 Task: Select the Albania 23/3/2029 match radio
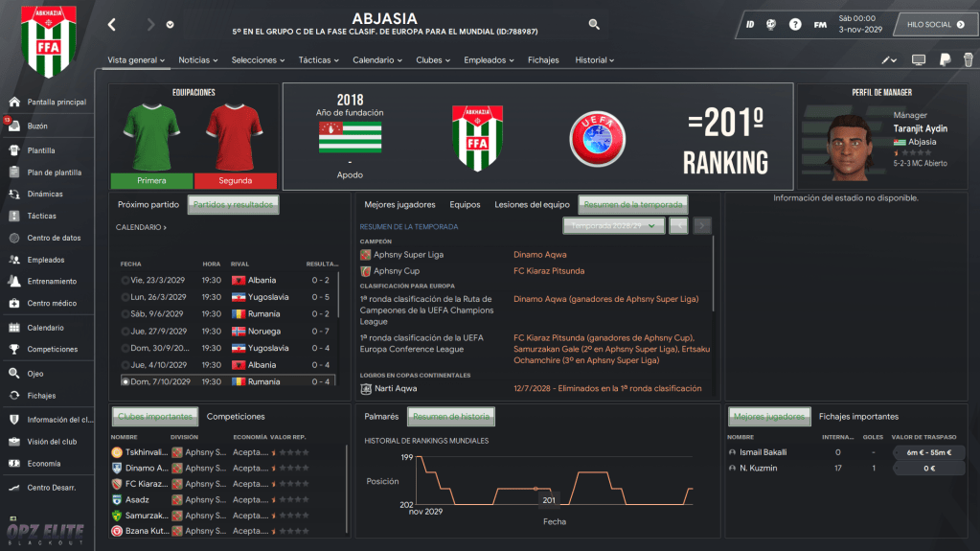tap(125, 280)
